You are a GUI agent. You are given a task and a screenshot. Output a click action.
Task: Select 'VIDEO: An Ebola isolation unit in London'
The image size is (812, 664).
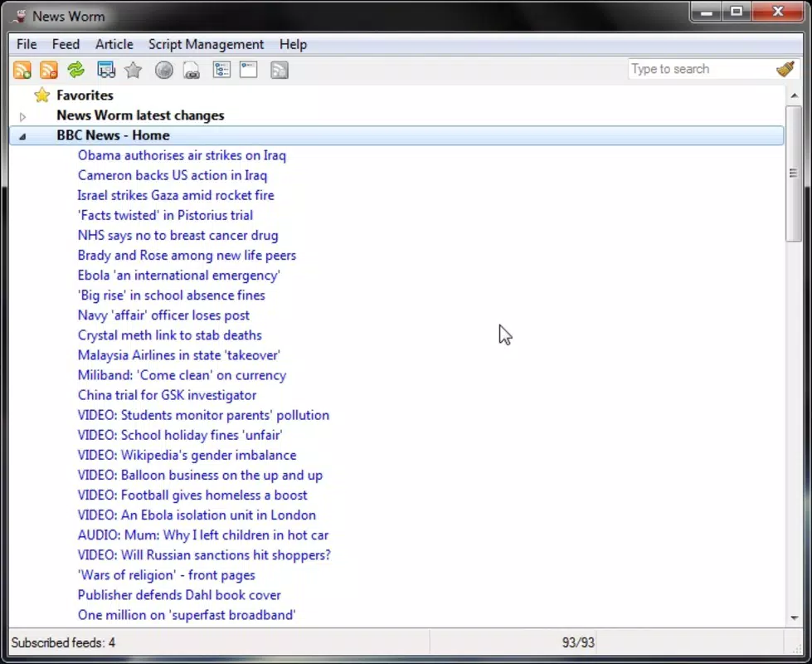point(197,515)
